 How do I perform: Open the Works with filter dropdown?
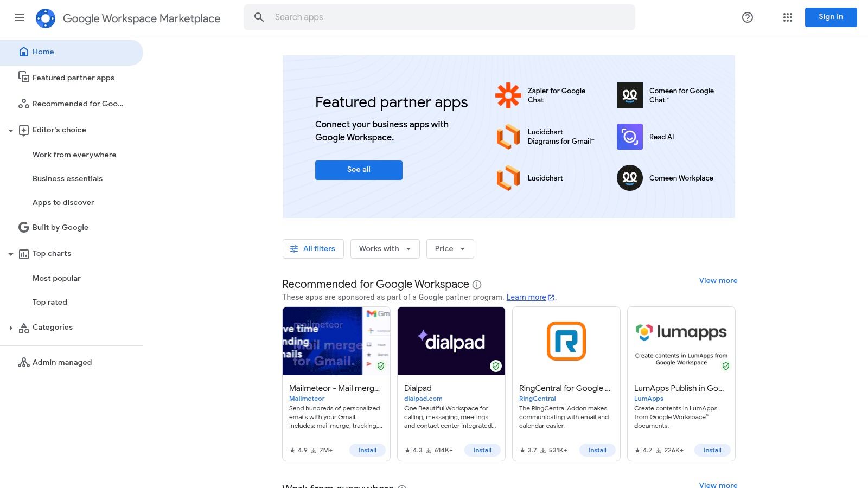point(385,248)
